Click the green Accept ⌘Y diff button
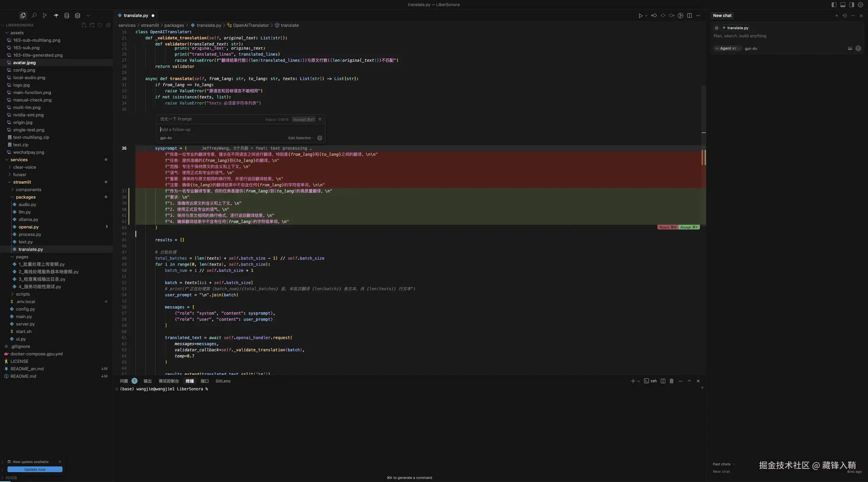Screen dimensions: 868x482 689,227
